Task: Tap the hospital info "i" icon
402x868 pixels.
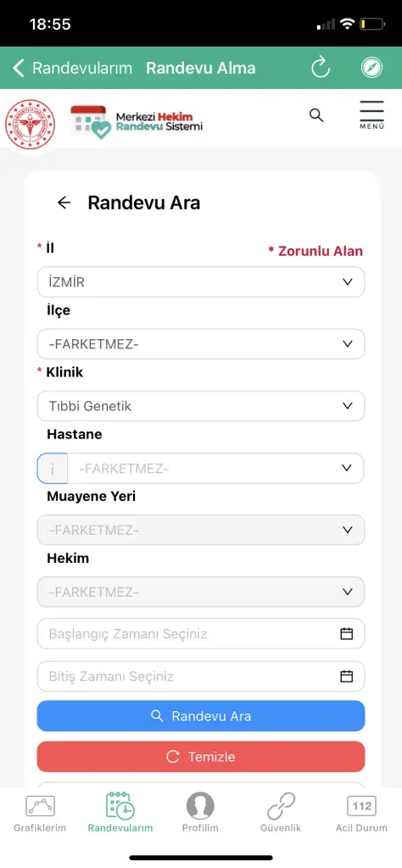Action: (x=53, y=468)
